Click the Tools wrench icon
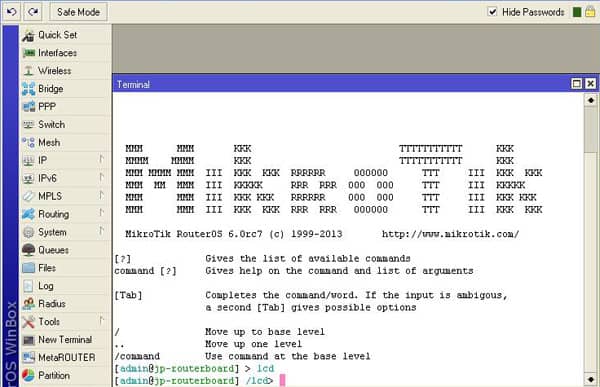The width and height of the screenshot is (600, 387). tap(28, 322)
